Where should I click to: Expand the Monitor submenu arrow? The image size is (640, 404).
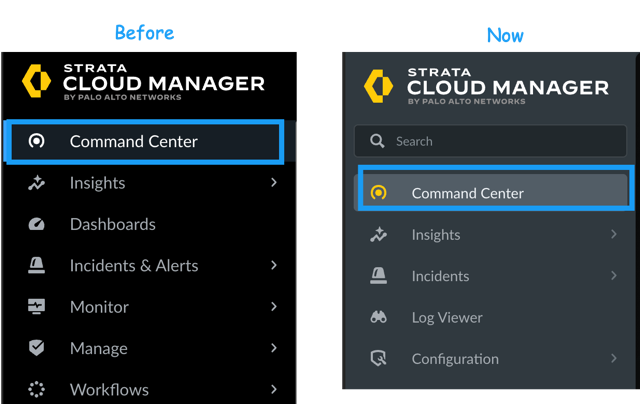pyautogui.click(x=273, y=307)
